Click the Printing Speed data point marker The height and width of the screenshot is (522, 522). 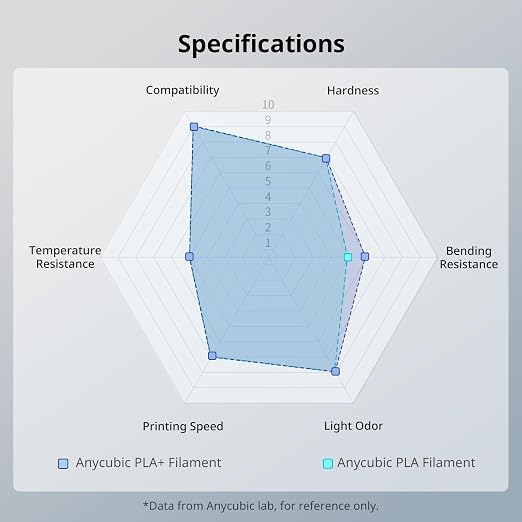click(212, 356)
